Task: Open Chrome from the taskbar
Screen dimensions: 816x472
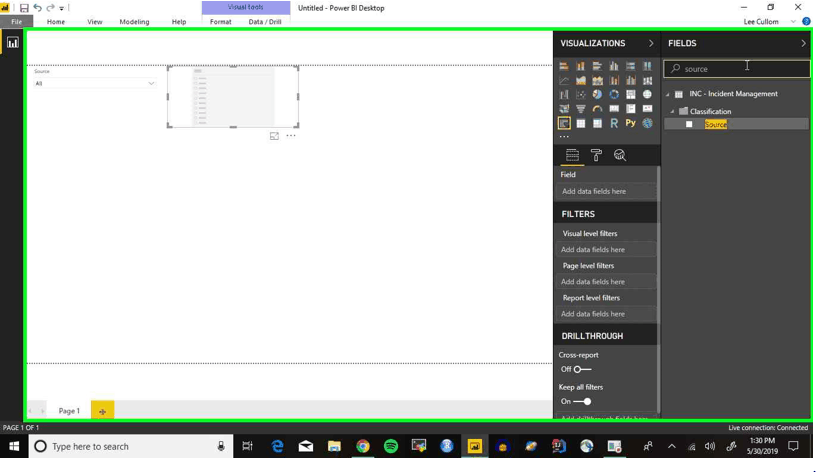Action: coord(363,447)
